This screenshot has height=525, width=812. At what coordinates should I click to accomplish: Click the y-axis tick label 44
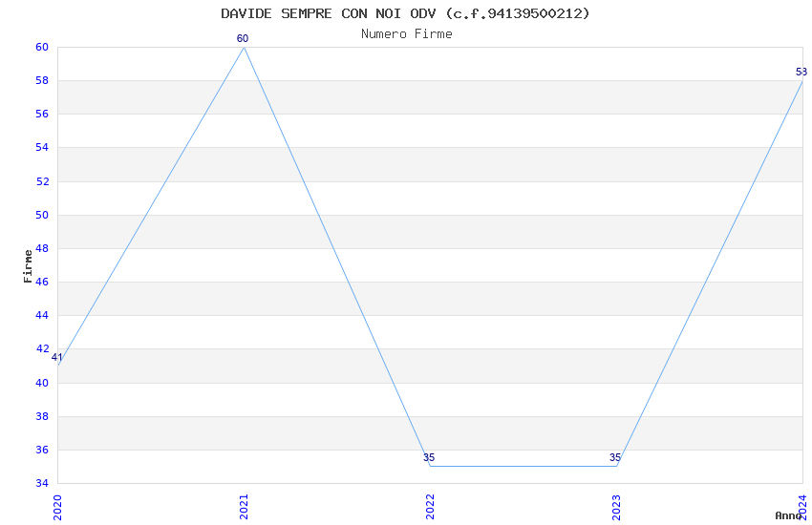coord(42,315)
